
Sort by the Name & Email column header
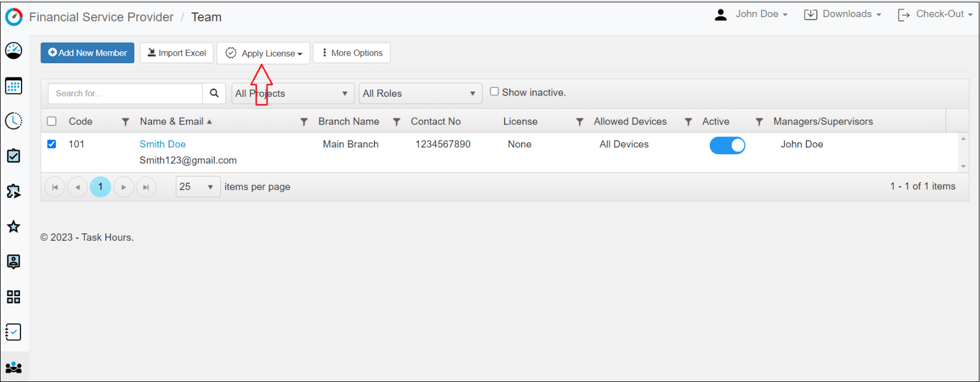click(x=172, y=121)
